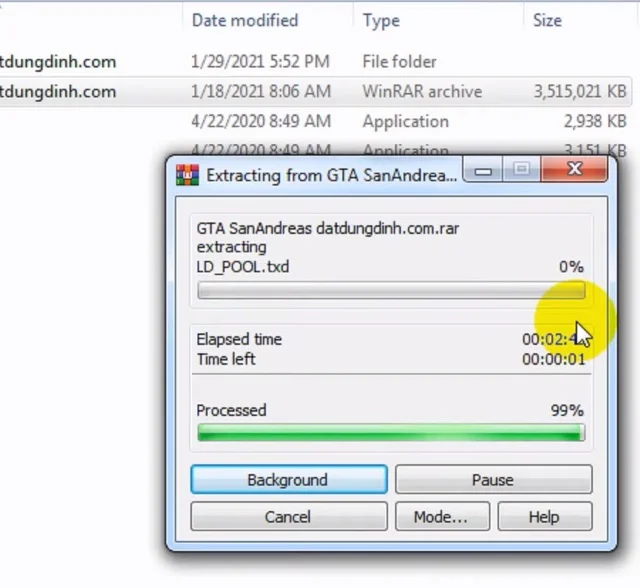
Task: Cancel the extraction
Action: point(289,517)
